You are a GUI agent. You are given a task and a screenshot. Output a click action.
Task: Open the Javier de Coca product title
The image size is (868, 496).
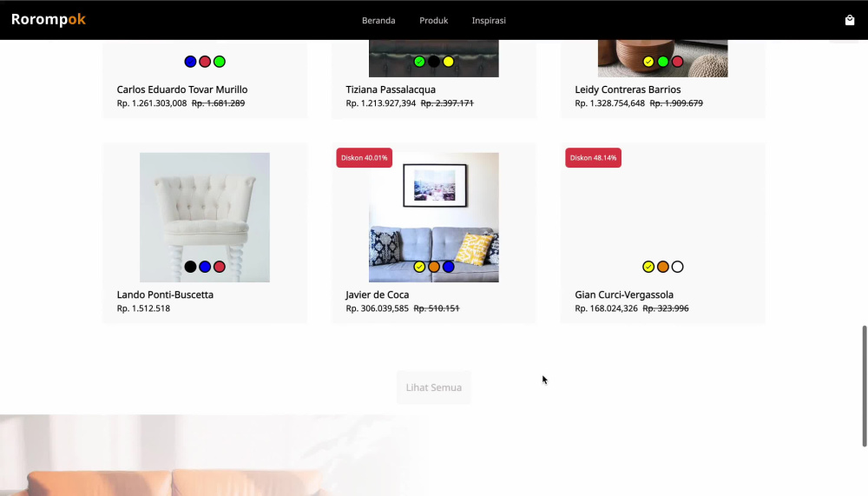coord(378,294)
